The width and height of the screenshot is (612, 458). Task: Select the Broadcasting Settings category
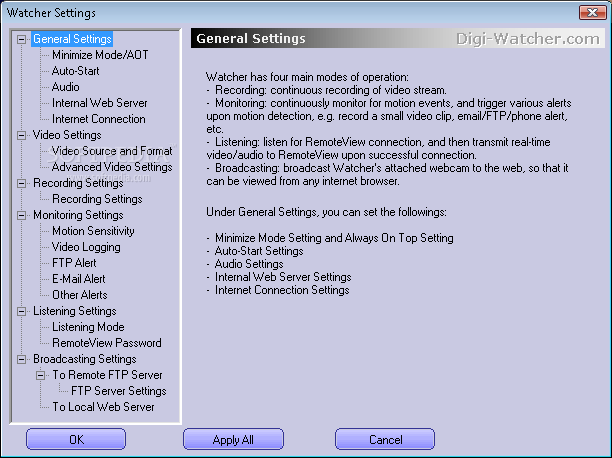85,359
